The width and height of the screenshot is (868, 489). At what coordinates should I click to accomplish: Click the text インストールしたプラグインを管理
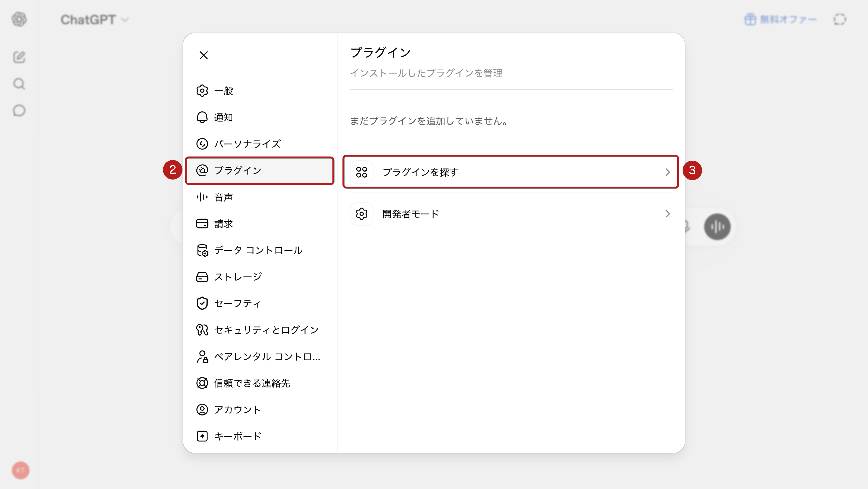[x=426, y=73]
